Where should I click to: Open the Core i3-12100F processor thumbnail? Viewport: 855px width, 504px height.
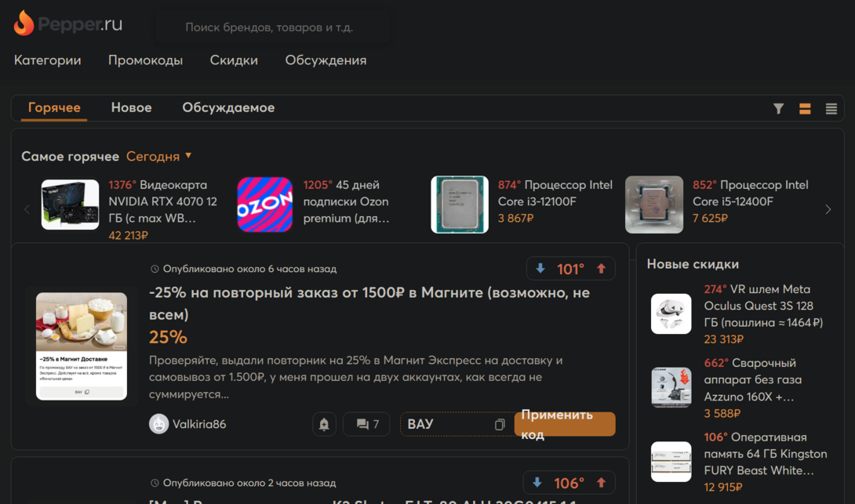point(460,205)
